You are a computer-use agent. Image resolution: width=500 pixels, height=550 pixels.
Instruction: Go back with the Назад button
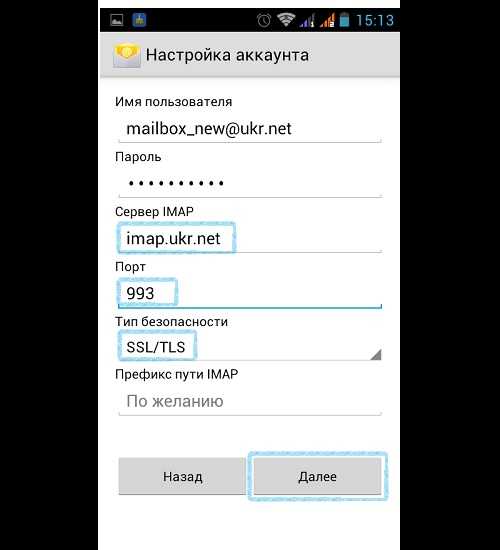coord(182,476)
